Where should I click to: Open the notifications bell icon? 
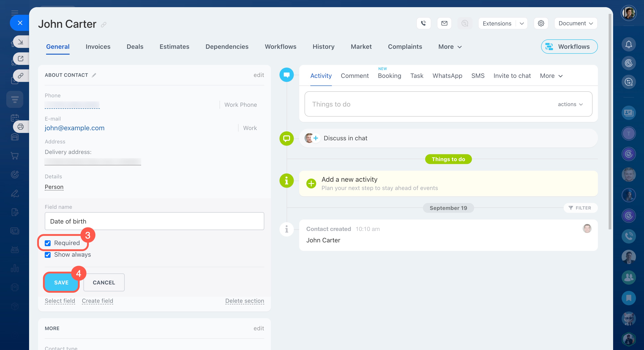point(629,44)
